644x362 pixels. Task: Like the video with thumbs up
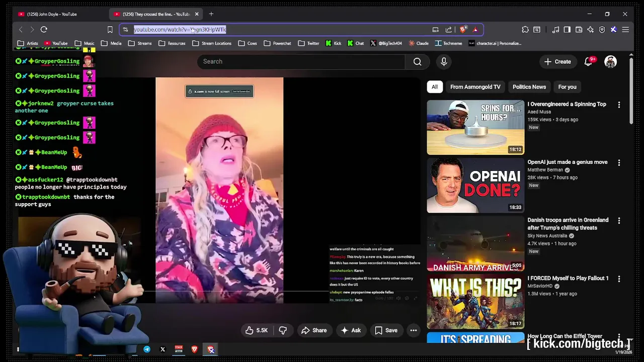point(257,330)
